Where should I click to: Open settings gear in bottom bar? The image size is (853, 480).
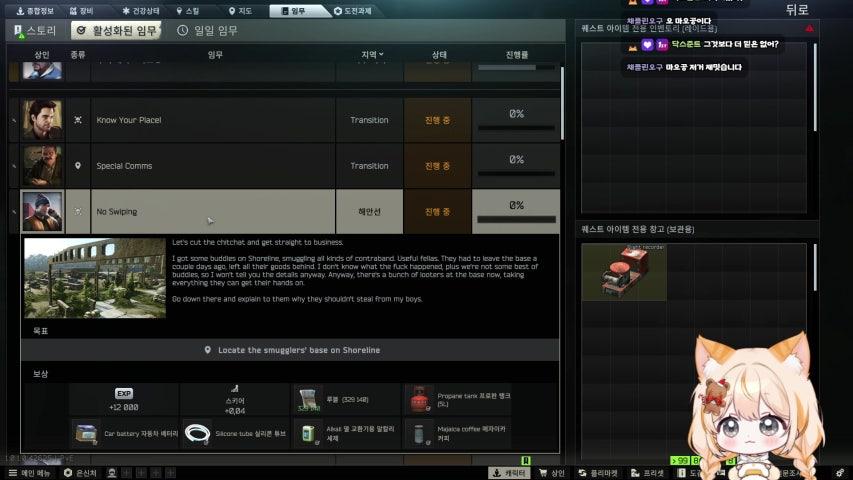point(840,473)
